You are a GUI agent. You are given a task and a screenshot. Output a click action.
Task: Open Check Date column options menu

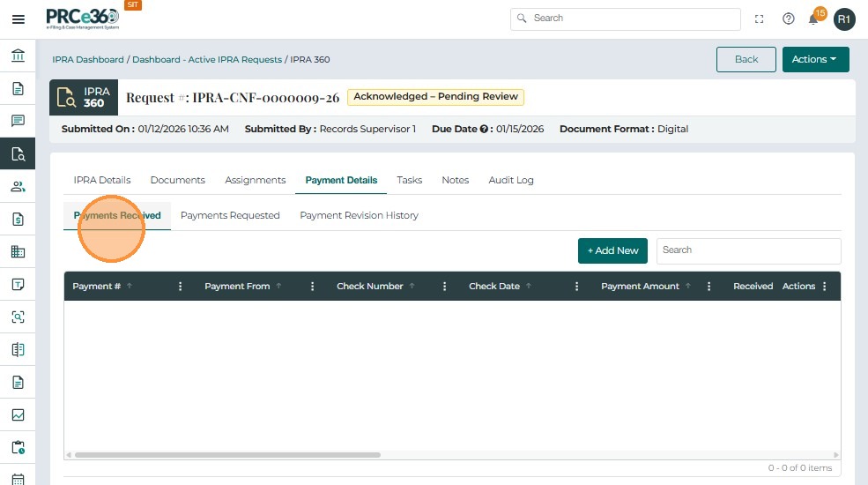tap(577, 287)
